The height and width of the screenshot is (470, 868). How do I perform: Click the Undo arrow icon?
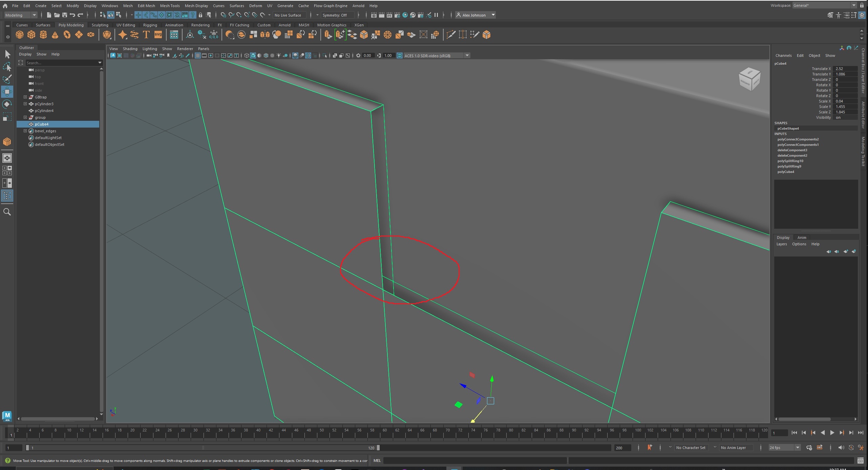pyautogui.click(x=72, y=15)
